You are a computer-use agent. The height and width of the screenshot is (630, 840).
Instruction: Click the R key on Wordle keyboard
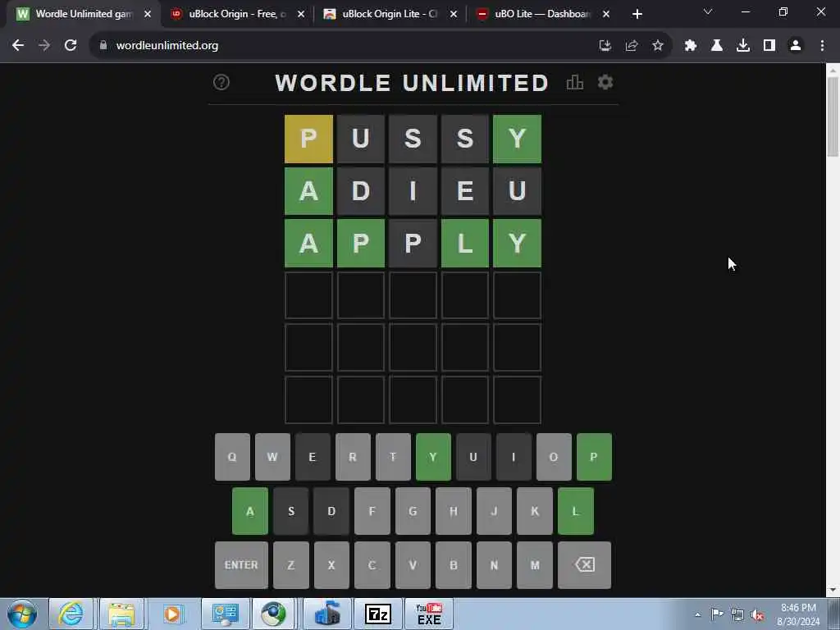353,457
